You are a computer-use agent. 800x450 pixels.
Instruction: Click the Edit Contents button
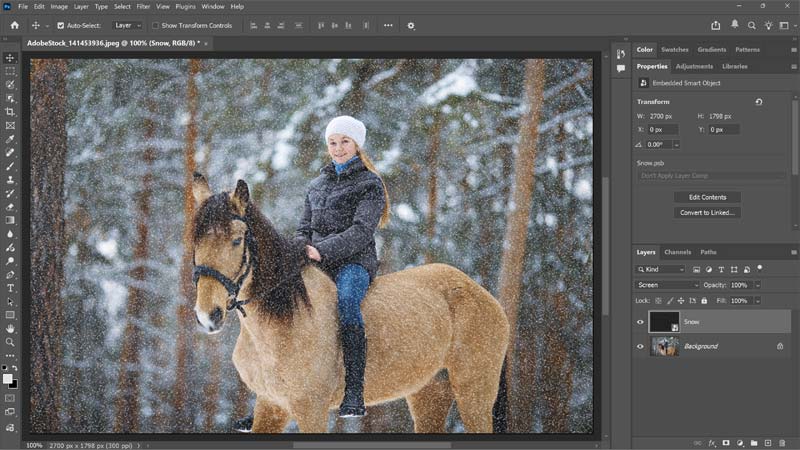pos(707,197)
